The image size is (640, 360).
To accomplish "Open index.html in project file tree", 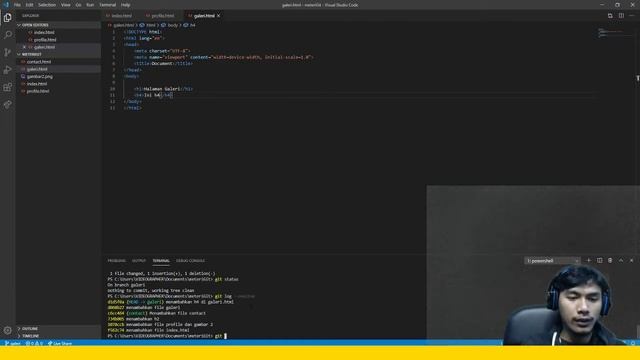I will (58, 84).
